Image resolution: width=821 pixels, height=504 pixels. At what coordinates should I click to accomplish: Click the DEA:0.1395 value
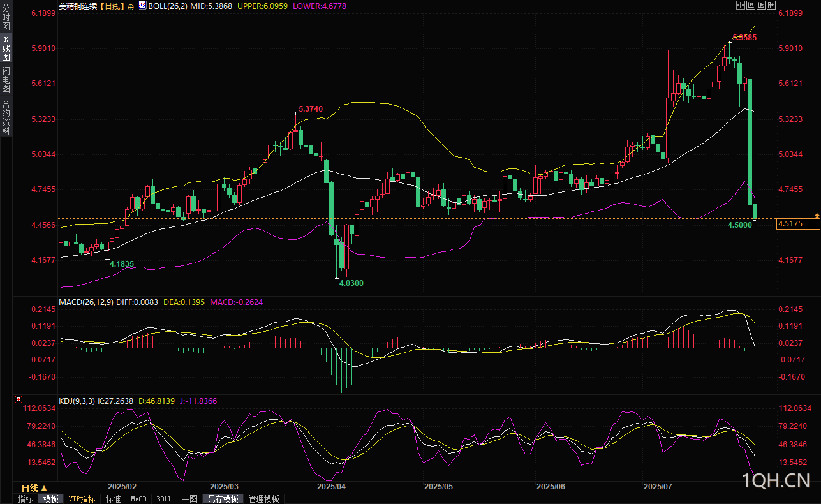(x=184, y=302)
